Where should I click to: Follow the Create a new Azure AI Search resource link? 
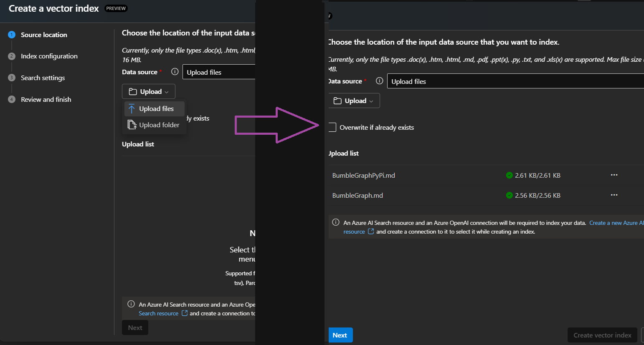point(616,222)
